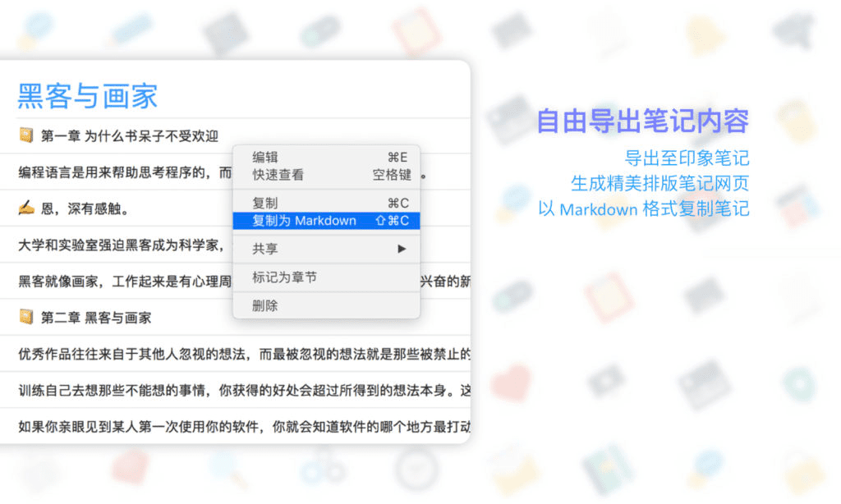Screen dimensions: 841x504
Task: Choose 删除 from the context menu
Action: pyautogui.click(x=265, y=305)
